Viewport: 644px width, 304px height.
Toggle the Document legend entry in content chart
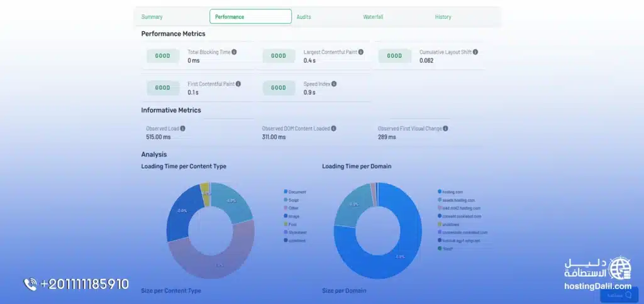[297, 192]
